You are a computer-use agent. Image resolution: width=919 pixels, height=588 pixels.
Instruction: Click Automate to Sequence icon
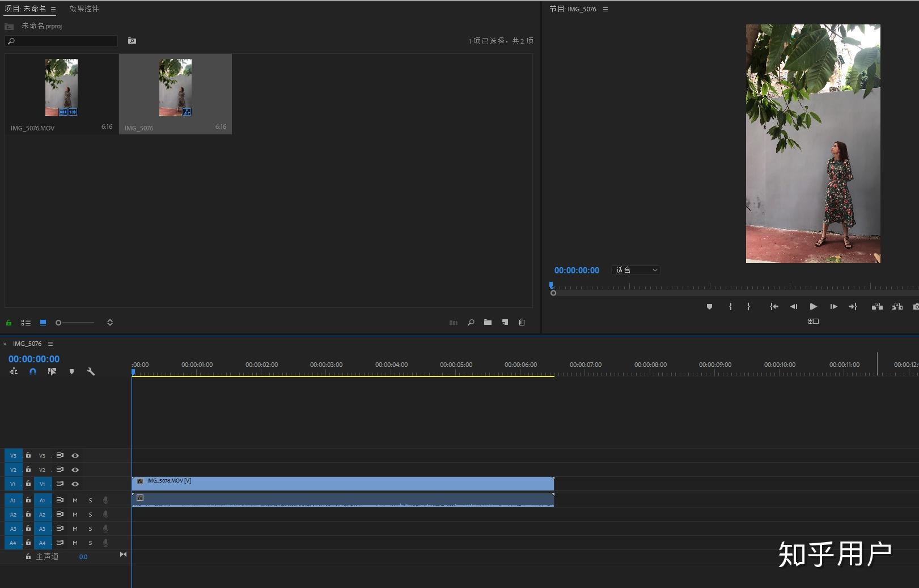454,323
